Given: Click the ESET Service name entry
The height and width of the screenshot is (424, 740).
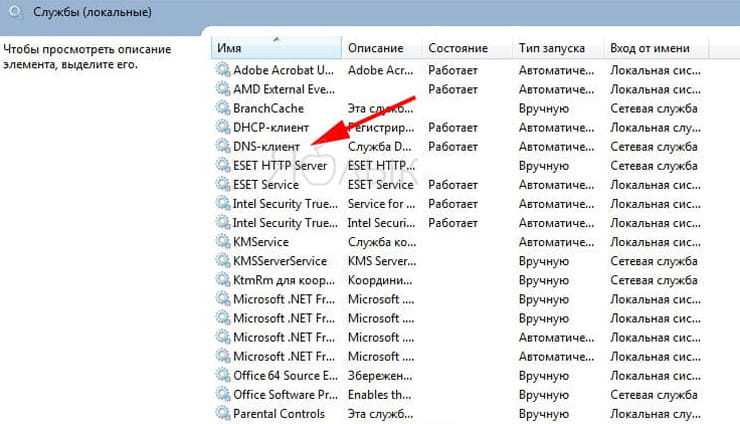Looking at the screenshot, I should 266,185.
